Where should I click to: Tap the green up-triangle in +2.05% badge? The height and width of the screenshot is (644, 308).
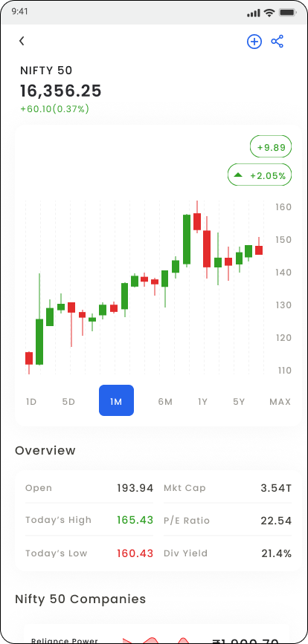[x=237, y=175]
